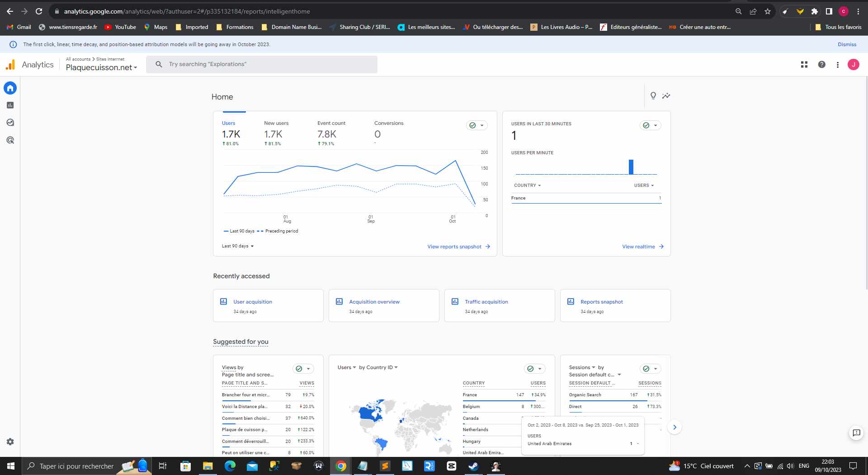Select the Users metric tab on chart
The width and height of the screenshot is (868, 475).
(x=231, y=133)
